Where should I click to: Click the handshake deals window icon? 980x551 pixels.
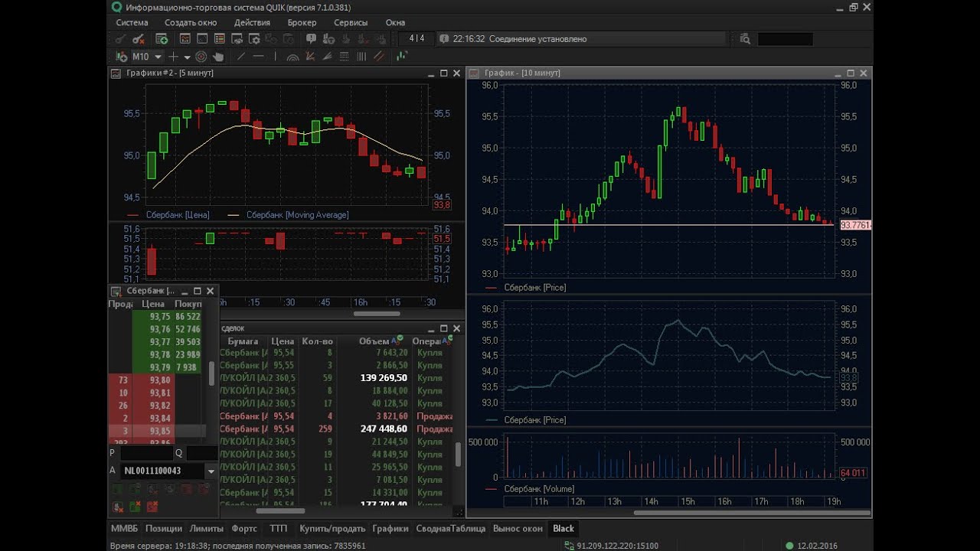237,39
